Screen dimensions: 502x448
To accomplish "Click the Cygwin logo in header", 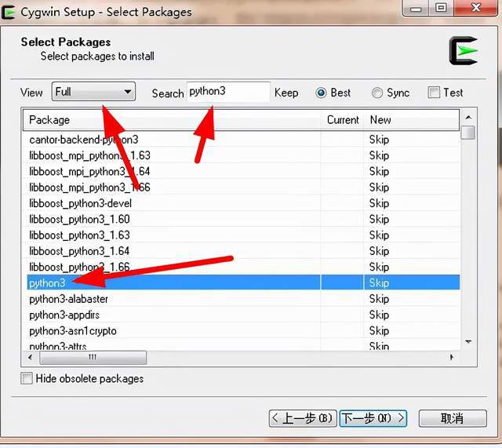I will coord(464,51).
